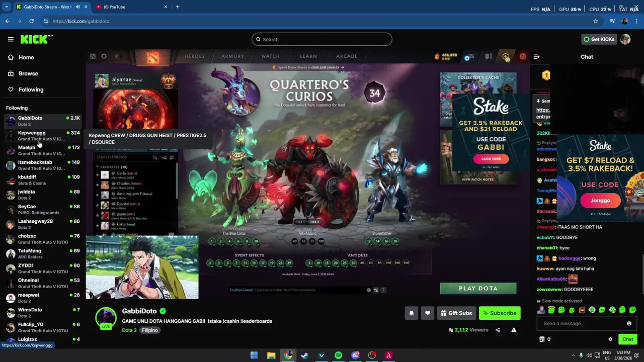The width and height of the screenshot is (644, 362).
Task: Share the stream via share icon
Action: pyautogui.click(x=498, y=330)
